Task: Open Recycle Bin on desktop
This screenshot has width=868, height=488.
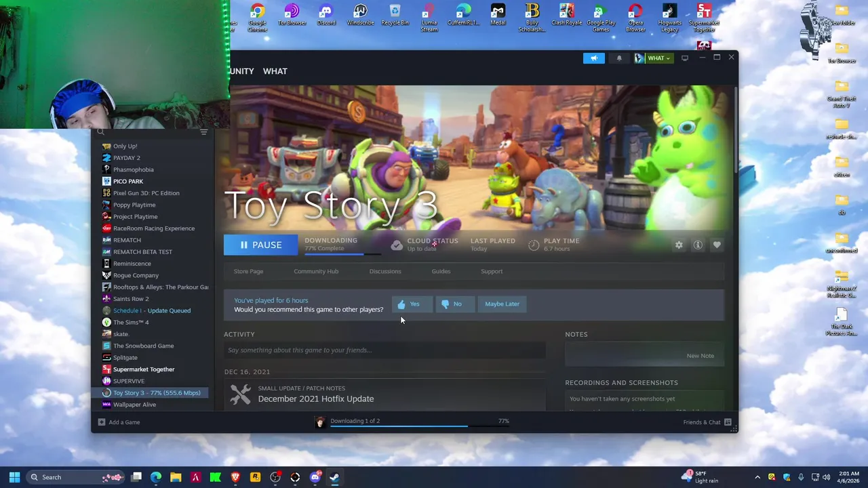Action: pyautogui.click(x=395, y=15)
